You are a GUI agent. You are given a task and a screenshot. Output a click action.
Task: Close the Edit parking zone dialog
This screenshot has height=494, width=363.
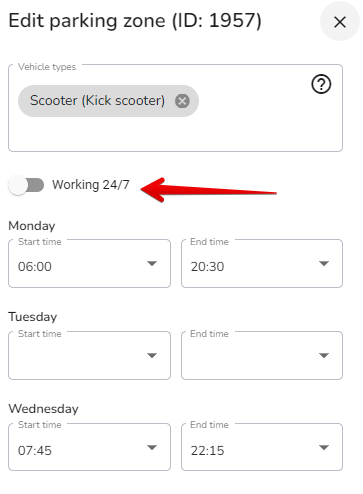coord(340,22)
